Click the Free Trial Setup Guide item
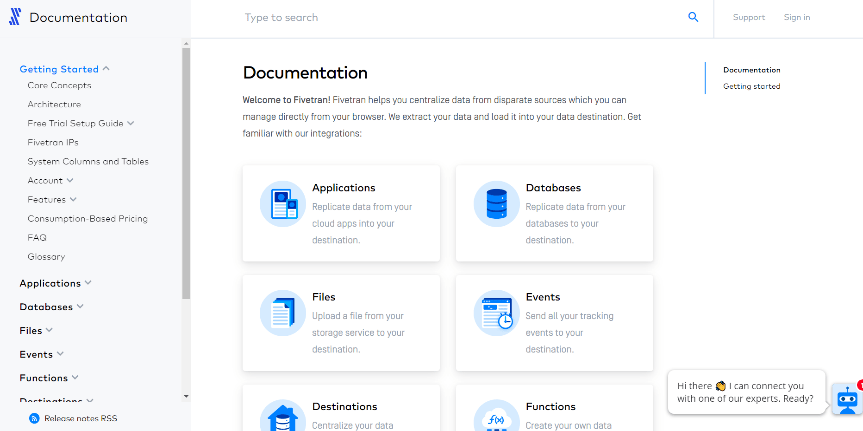The height and width of the screenshot is (431, 863). coord(75,123)
